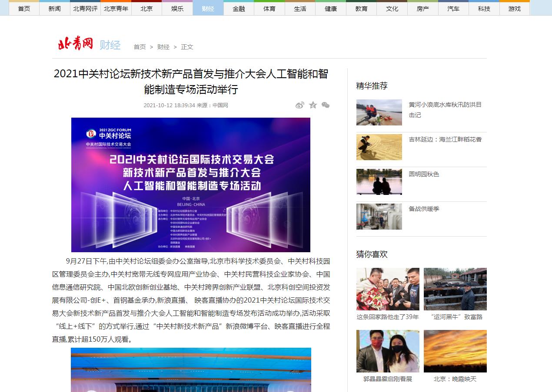
Task: Open the 生活 navigation tab
Action: [x=300, y=9]
